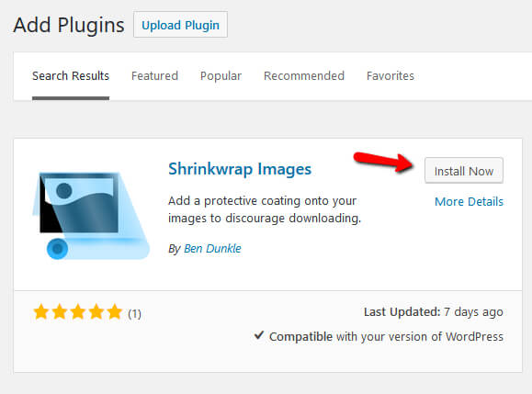The image size is (532, 394).
Task: Go to the Recommended tab
Action: click(x=304, y=76)
